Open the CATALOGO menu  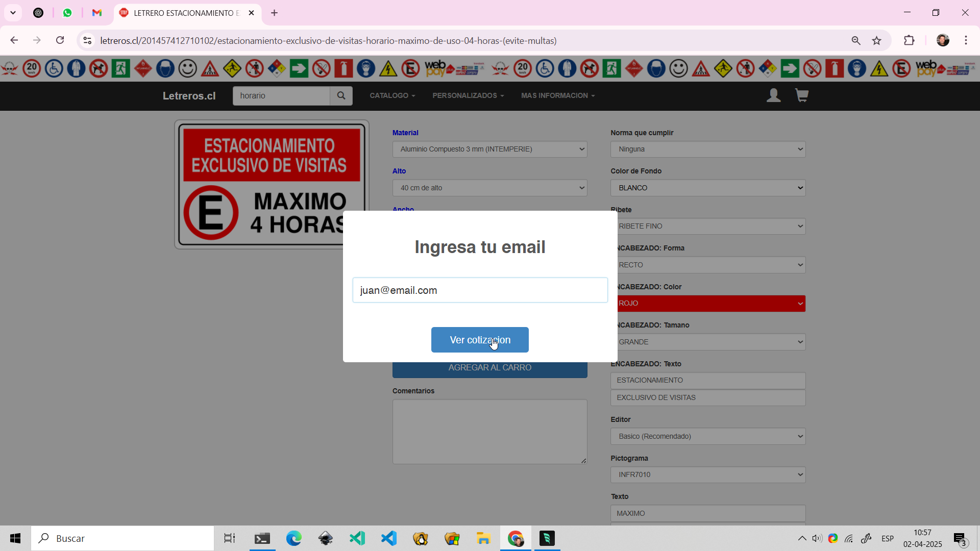point(392,95)
